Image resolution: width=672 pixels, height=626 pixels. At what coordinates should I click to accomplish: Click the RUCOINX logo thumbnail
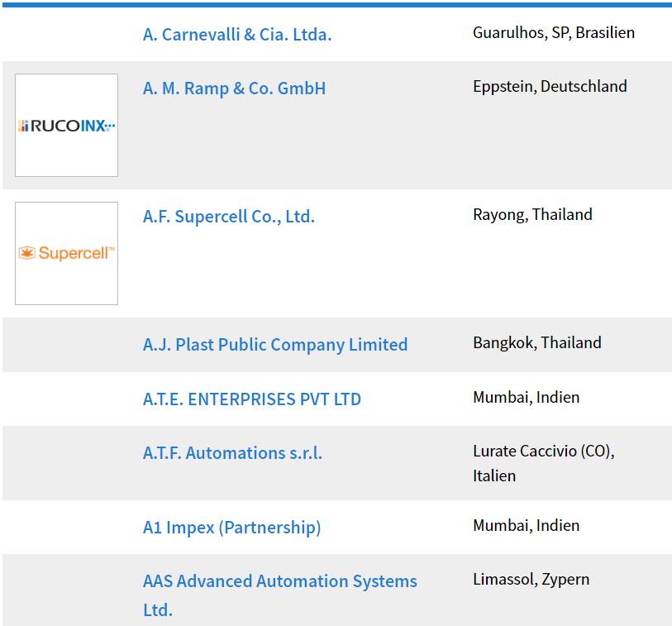pyautogui.click(x=66, y=125)
